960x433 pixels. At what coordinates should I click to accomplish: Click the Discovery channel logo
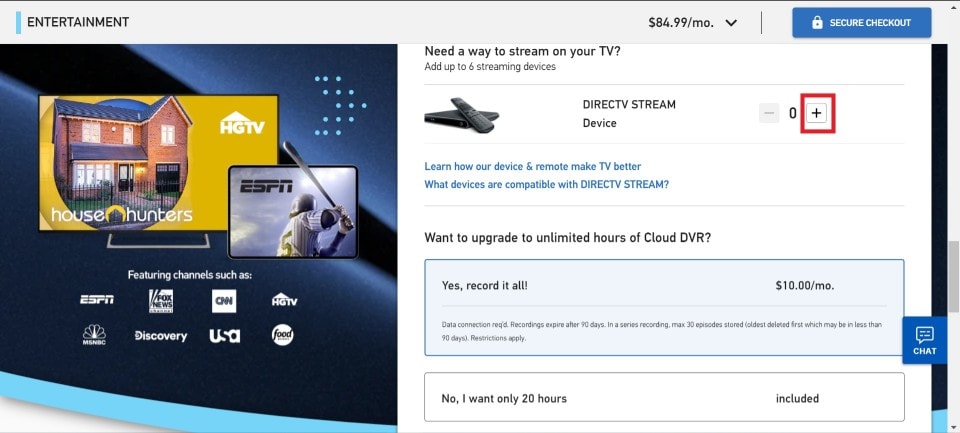click(x=161, y=336)
